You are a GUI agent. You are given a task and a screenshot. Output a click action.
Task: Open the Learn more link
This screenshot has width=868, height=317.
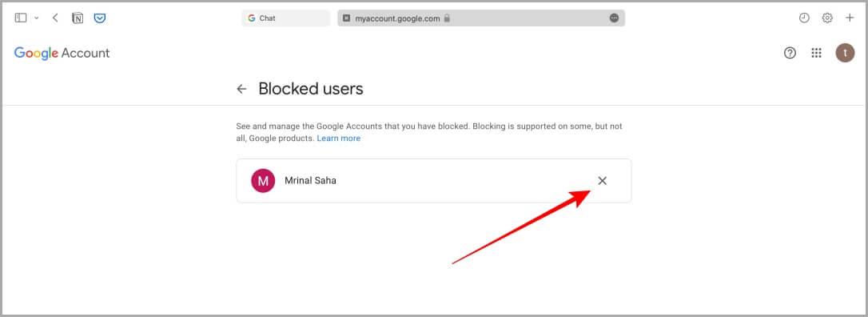click(x=338, y=138)
